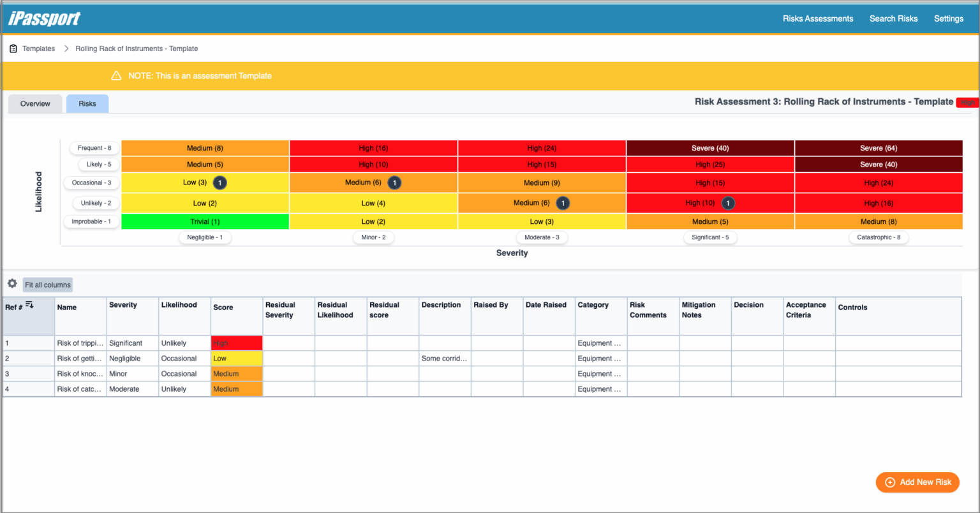Open Settings in the top navigation
The height and width of the screenshot is (513, 980).
tap(949, 19)
